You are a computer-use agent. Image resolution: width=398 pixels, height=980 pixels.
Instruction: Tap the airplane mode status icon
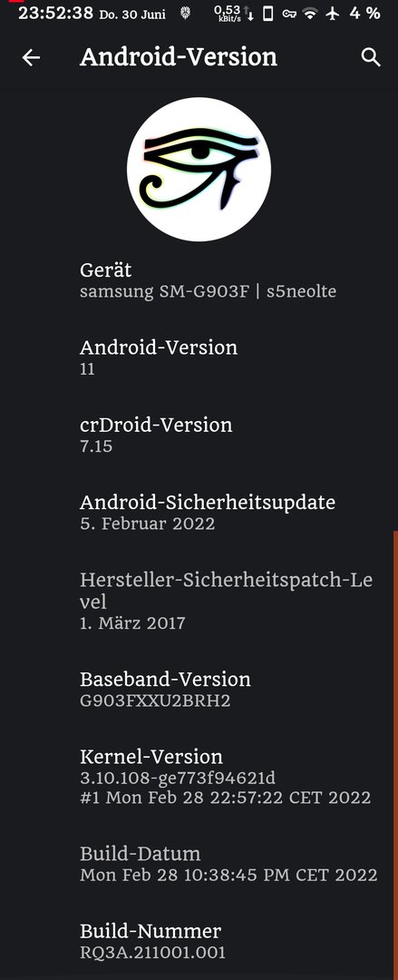(x=333, y=13)
